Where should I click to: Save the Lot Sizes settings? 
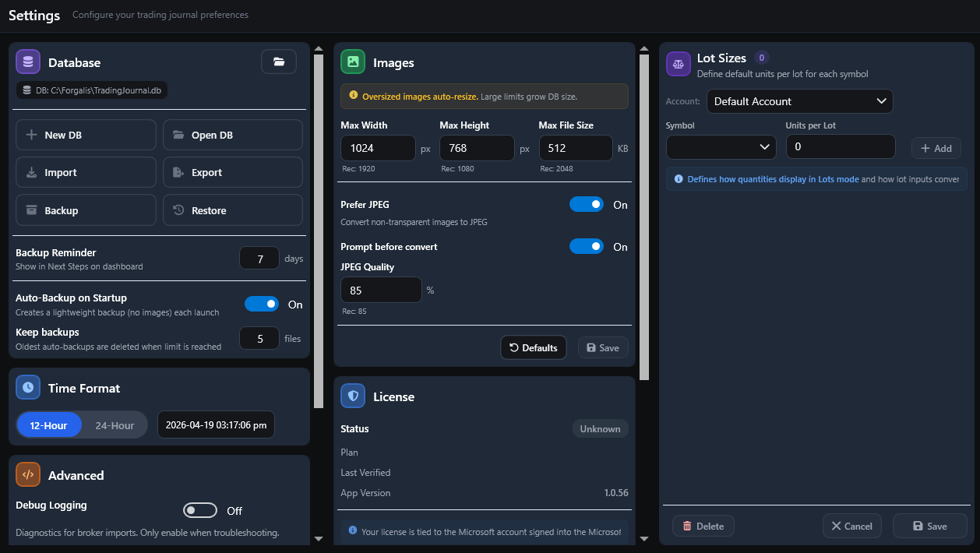[930, 526]
